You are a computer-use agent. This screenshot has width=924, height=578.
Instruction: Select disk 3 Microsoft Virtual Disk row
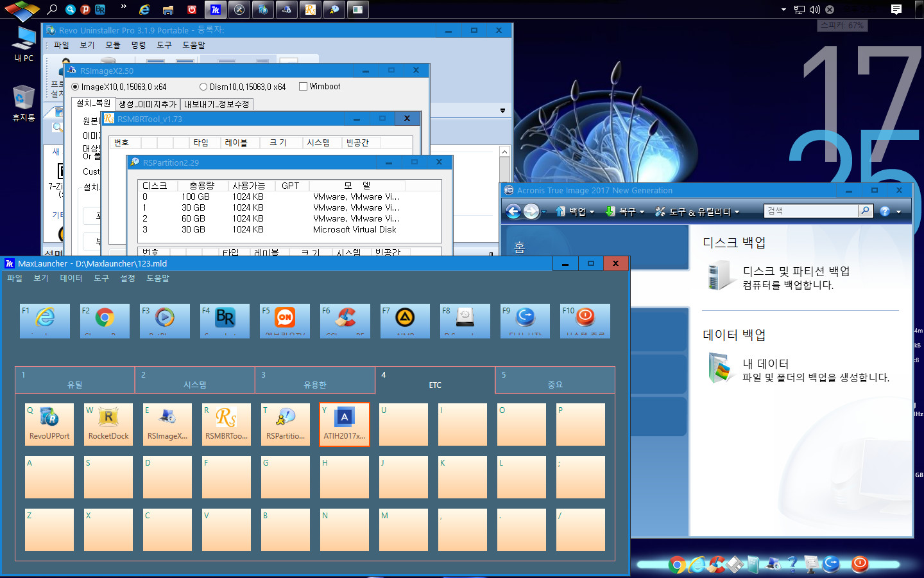289,229
